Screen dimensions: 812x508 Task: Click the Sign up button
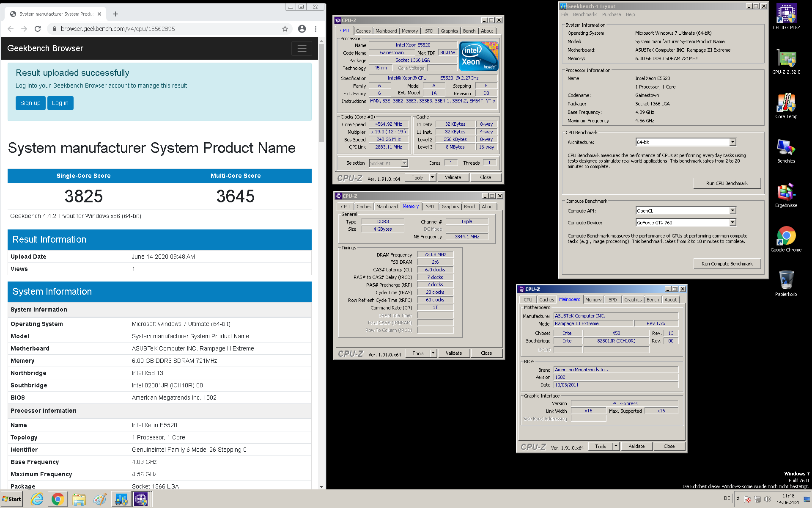coord(30,103)
